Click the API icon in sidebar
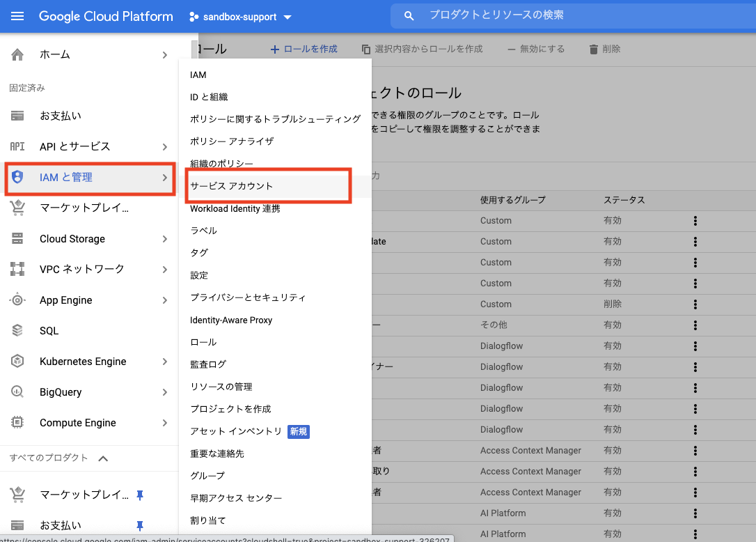 [17, 146]
